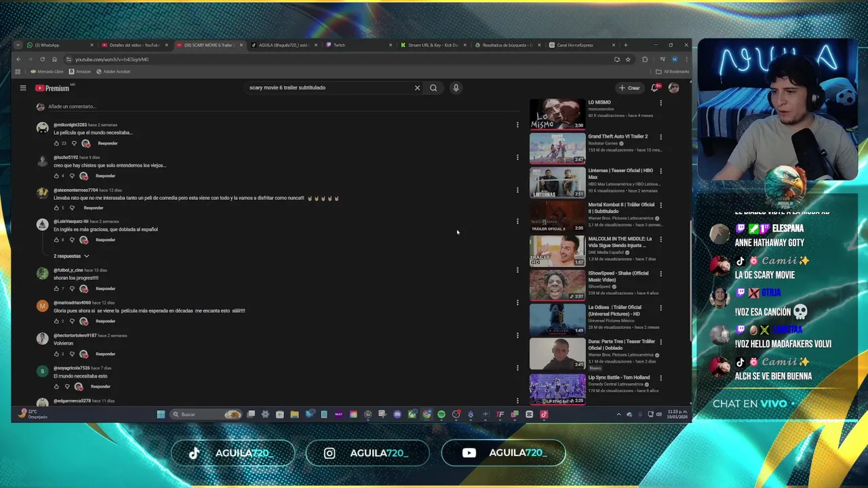Like the comment by @lucho5192
Image resolution: width=868 pixels, height=488 pixels.
(x=56, y=176)
